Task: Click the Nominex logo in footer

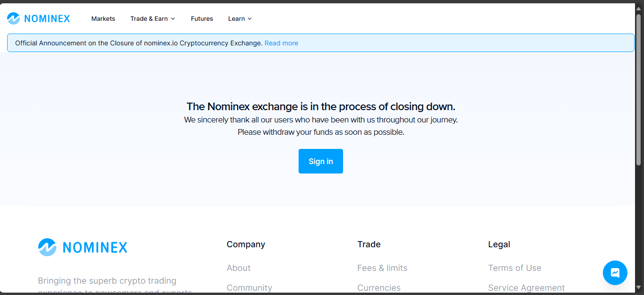Action: coord(83,247)
